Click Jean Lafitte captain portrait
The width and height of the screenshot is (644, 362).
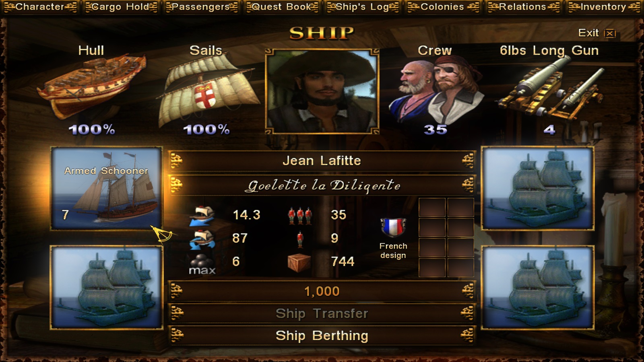[x=322, y=91]
